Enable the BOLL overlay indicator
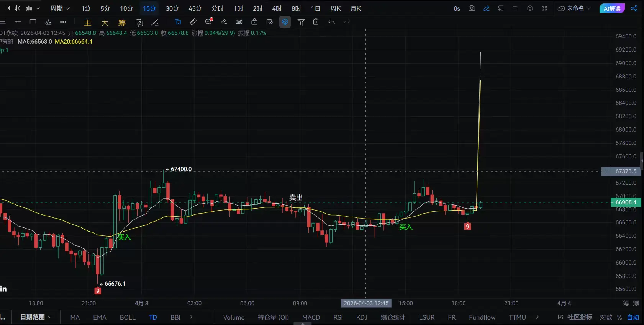 click(128, 317)
